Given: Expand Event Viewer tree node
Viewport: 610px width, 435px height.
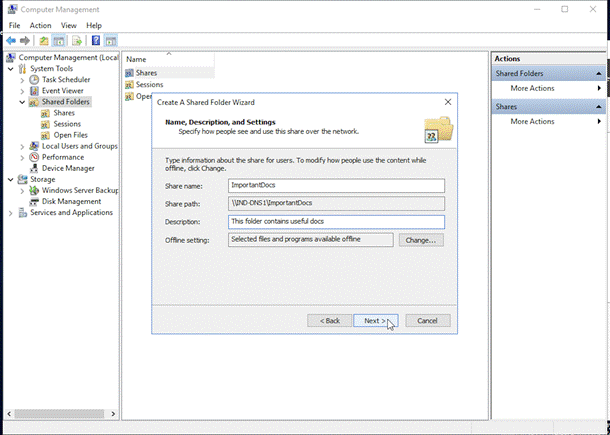Looking at the screenshot, I should pos(22,91).
